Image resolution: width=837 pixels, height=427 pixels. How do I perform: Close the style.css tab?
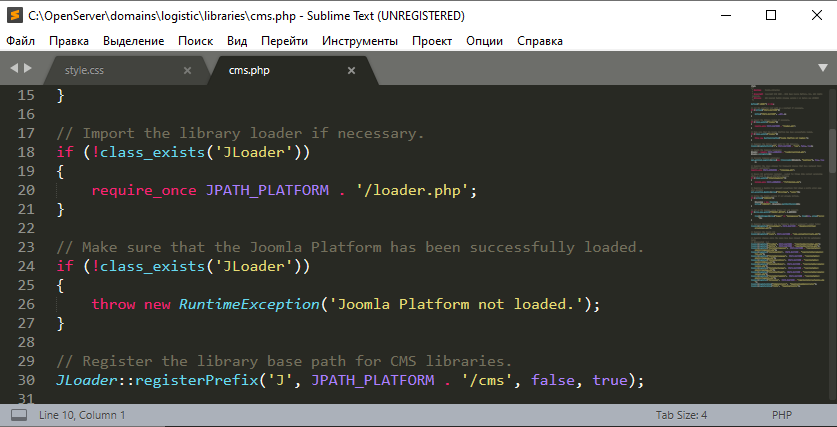coord(187,71)
